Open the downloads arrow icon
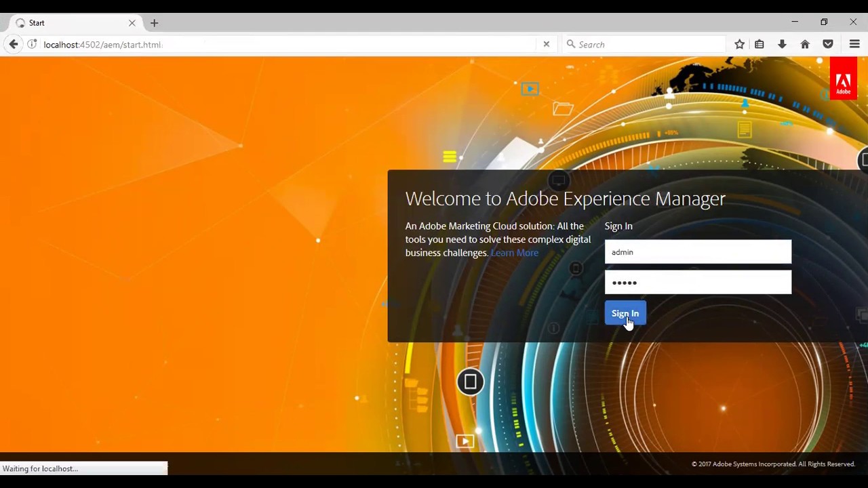 (x=782, y=44)
